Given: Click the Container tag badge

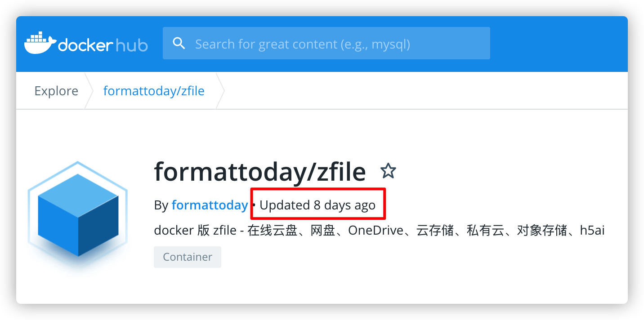Looking at the screenshot, I should pyautogui.click(x=187, y=257).
